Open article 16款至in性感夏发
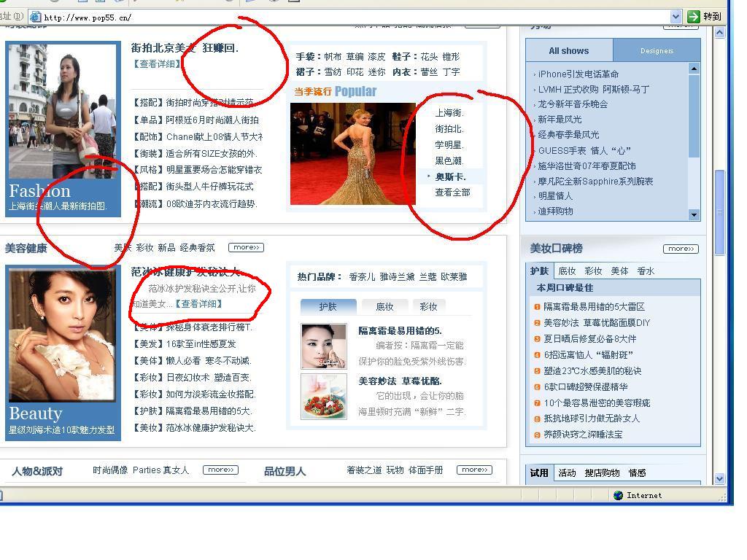The width and height of the screenshot is (747, 560). click(201, 344)
